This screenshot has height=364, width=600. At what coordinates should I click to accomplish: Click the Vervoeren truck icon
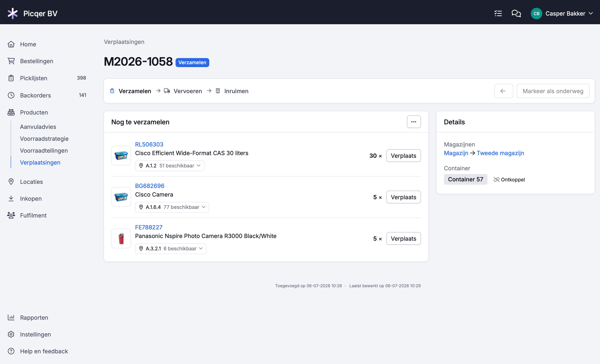167,91
